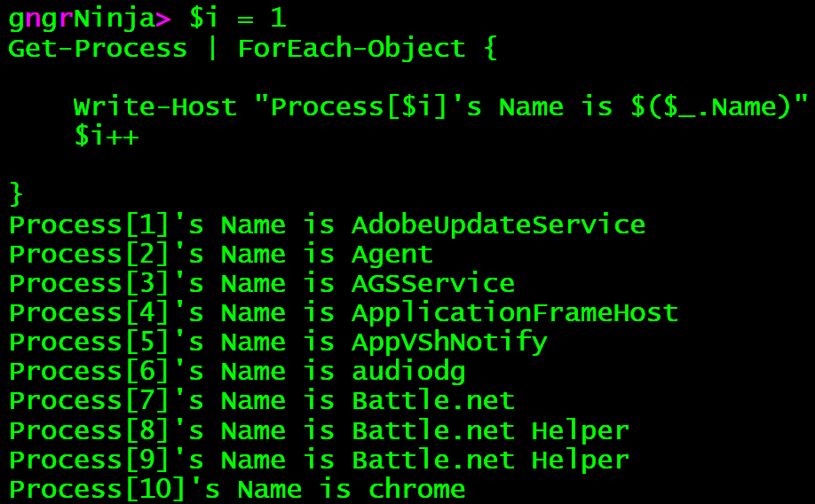The image size is (815, 504).
Task: Click the Process[8] Battle.net Helper line
Action: 318,430
